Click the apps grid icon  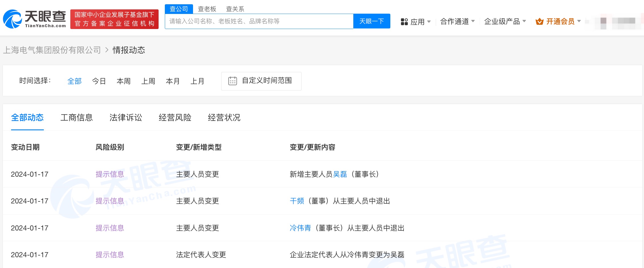pyautogui.click(x=404, y=22)
